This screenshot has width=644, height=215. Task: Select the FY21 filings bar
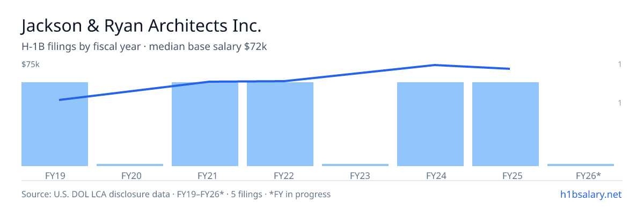pyautogui.click(x=205, y=124)
